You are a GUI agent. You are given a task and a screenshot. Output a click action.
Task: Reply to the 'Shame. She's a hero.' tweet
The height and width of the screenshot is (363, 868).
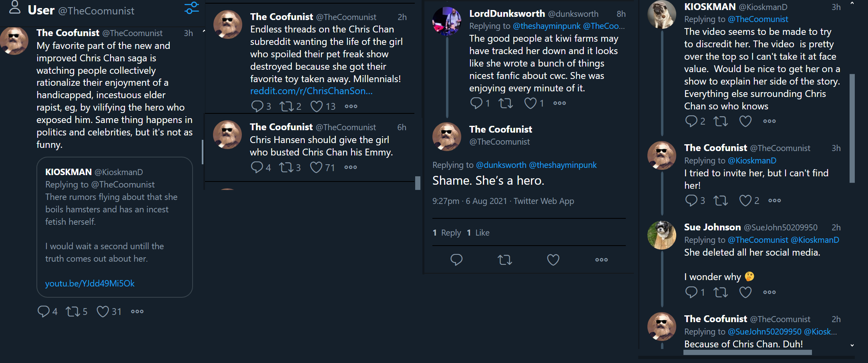[456, 260]
